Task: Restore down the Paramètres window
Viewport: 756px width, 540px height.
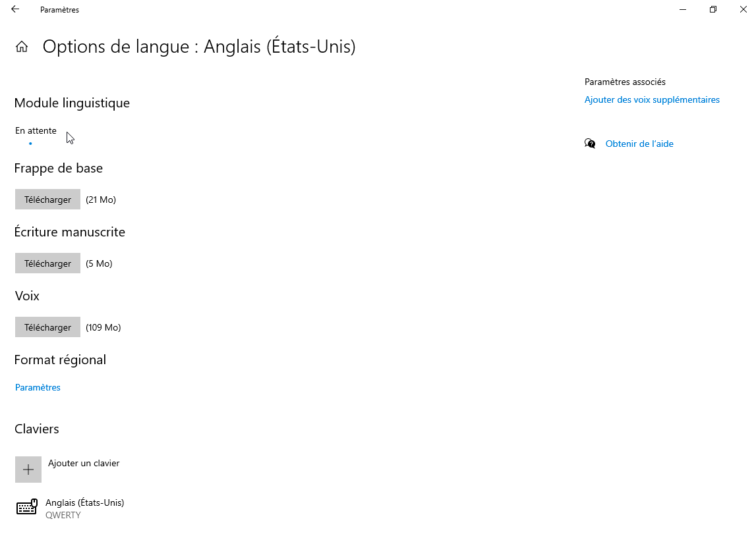Action: point(713,9)
